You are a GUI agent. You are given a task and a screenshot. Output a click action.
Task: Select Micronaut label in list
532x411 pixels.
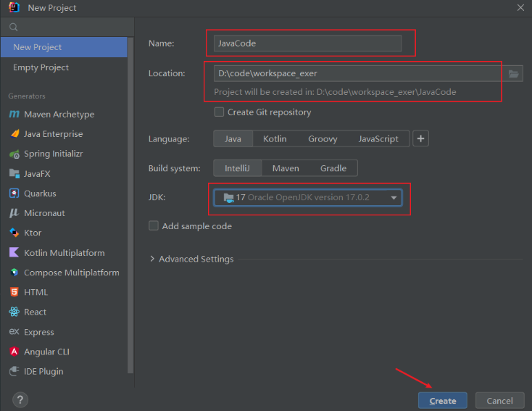[x=44, y=213]
